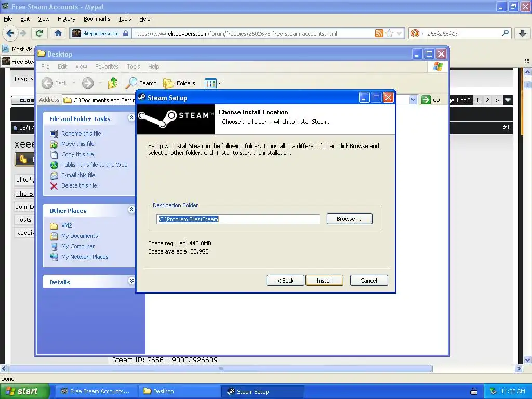532x399 pixels.
Task: Click the Windows Start button
Action: coord(24,391)
